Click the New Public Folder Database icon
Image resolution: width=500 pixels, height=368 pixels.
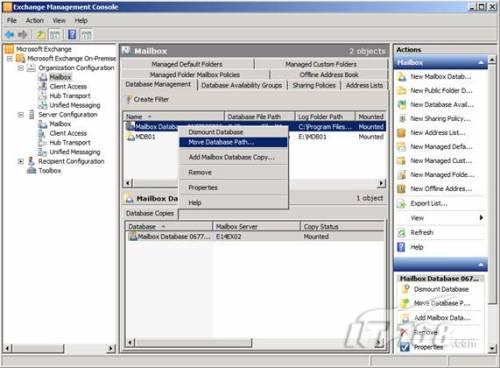pos(402,91)
